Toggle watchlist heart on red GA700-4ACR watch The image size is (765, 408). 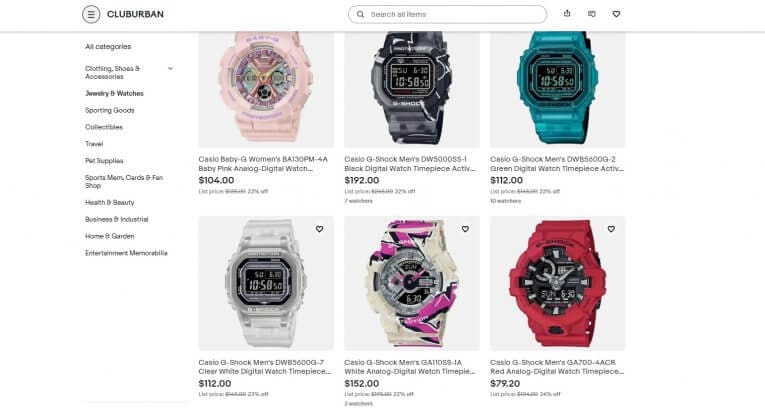click(x=611, y=229)
